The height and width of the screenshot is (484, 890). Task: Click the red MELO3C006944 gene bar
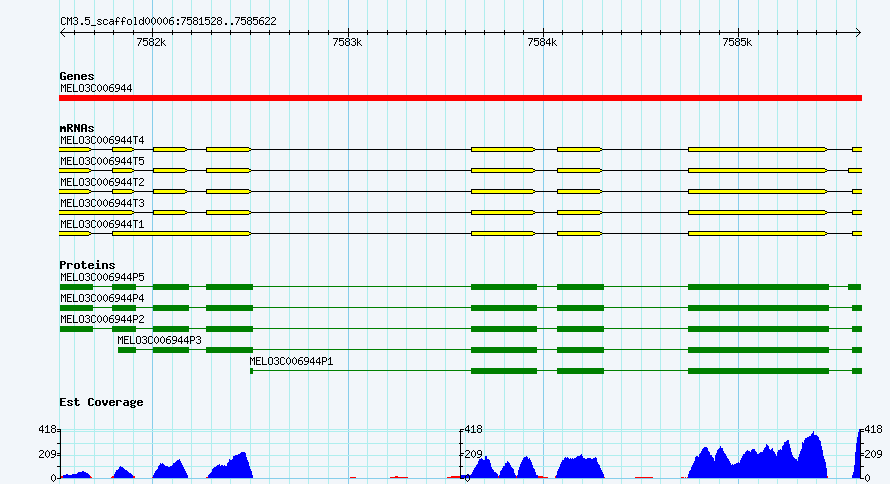pos(460,98)
